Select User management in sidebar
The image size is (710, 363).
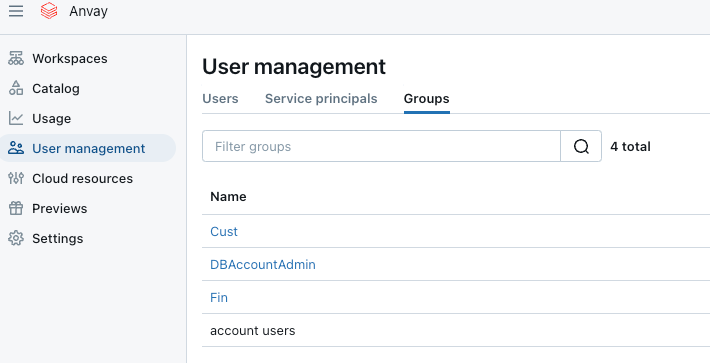pos(88,148)
